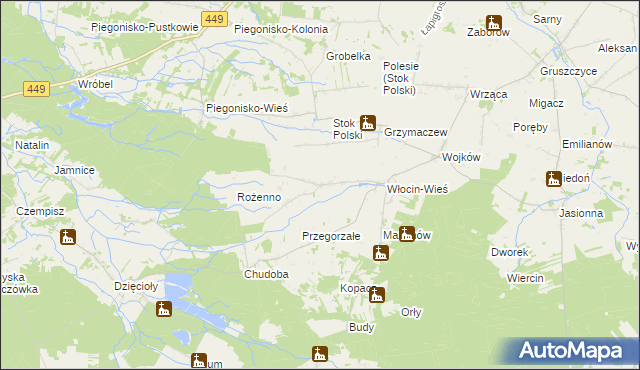Click the church icon southeast of Przegorzałe
Screen dimensions: 640x370
point(380,253)
